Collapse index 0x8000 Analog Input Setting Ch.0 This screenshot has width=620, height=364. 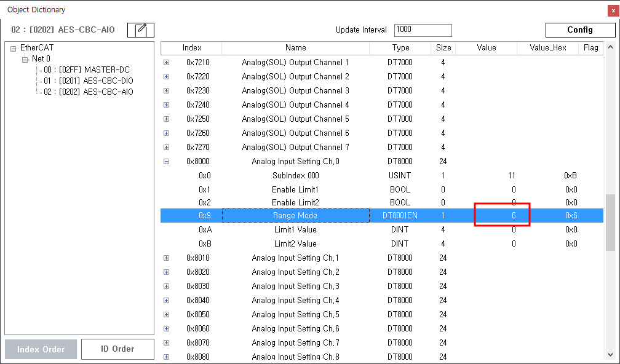pyautogui.click(x=166, y=162)
